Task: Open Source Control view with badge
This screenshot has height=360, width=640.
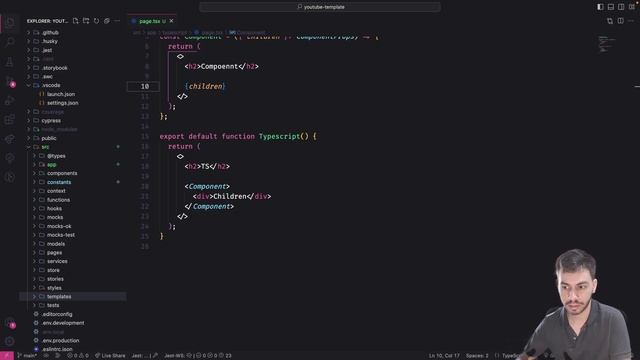Action: [x=10, y=81]
